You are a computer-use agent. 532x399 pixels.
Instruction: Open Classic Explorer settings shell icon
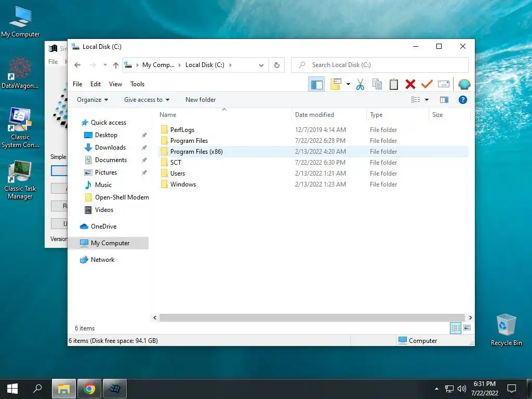(464, 84)
